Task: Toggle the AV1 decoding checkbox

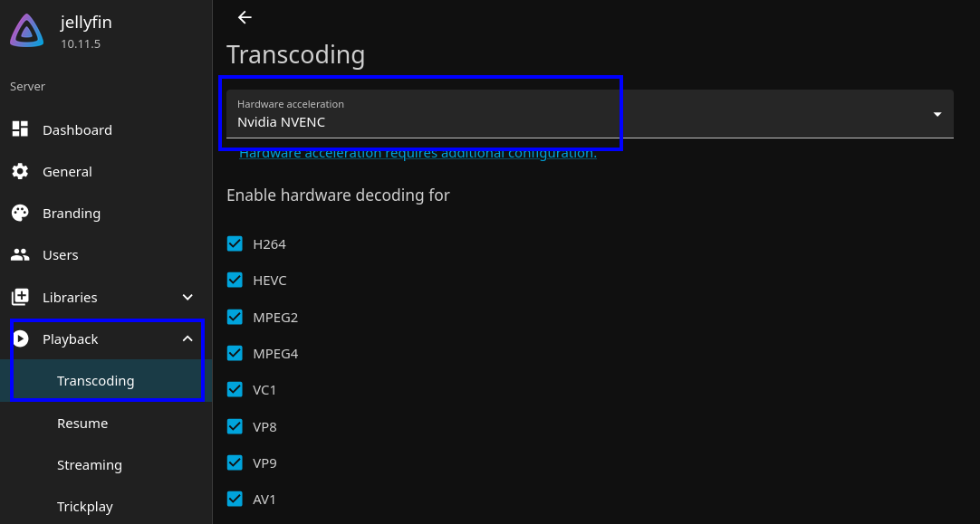Action: [x=235, y=499]
